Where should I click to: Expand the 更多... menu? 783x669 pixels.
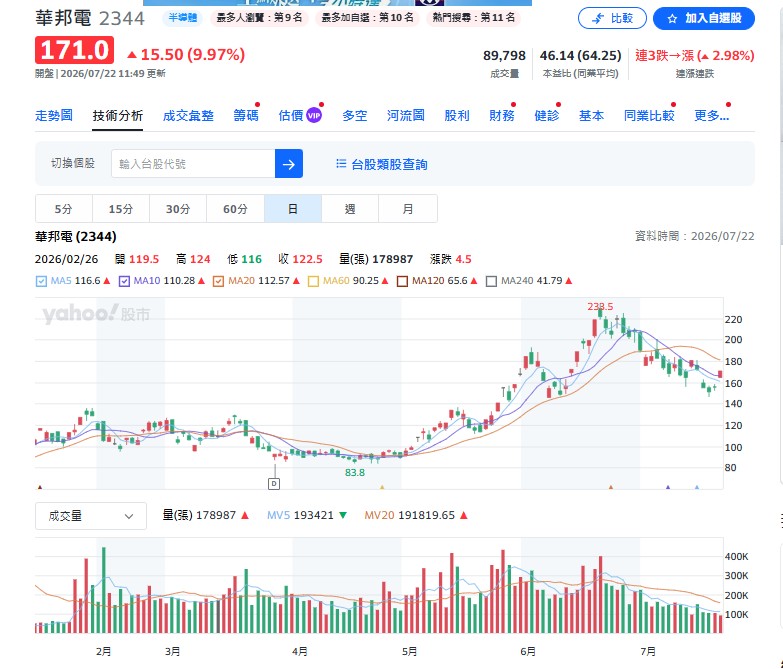(x=712, y=116)
